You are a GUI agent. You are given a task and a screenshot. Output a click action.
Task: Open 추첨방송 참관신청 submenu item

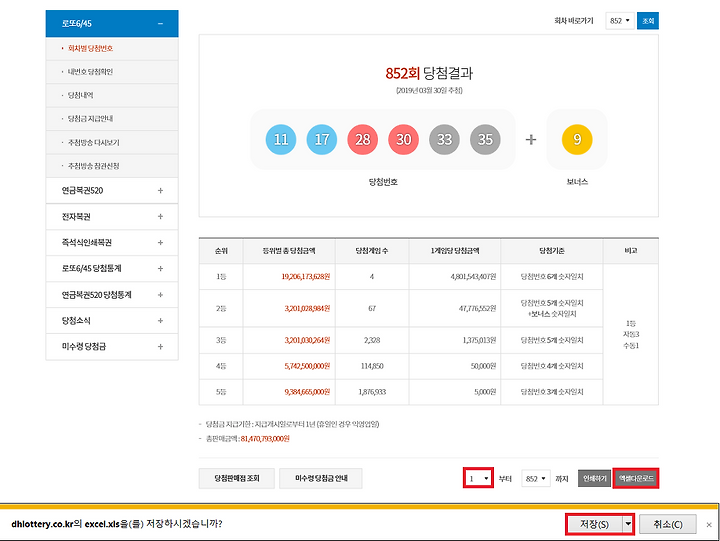point(94,166)
